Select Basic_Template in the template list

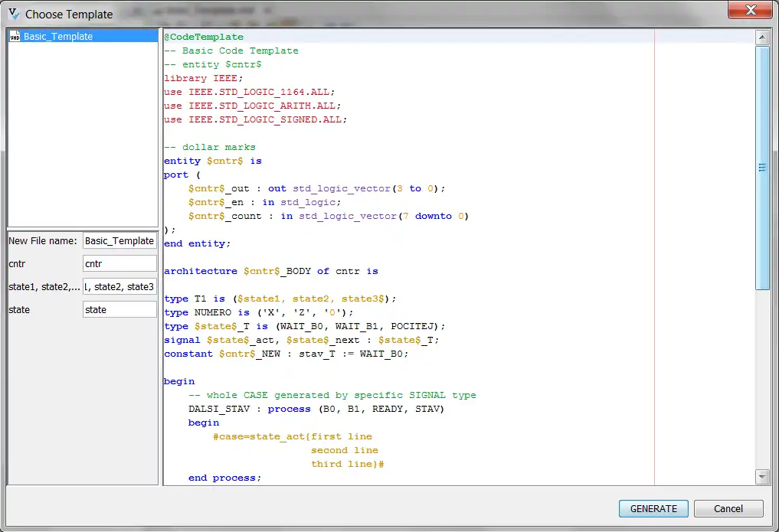pos(58,37)
